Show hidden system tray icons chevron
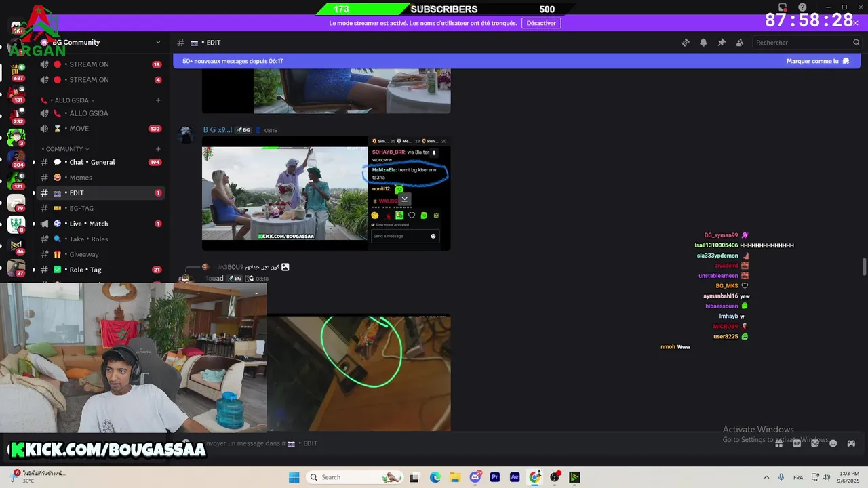The height and width of the screenshot is (488, 868). click(x=766, y=477)
